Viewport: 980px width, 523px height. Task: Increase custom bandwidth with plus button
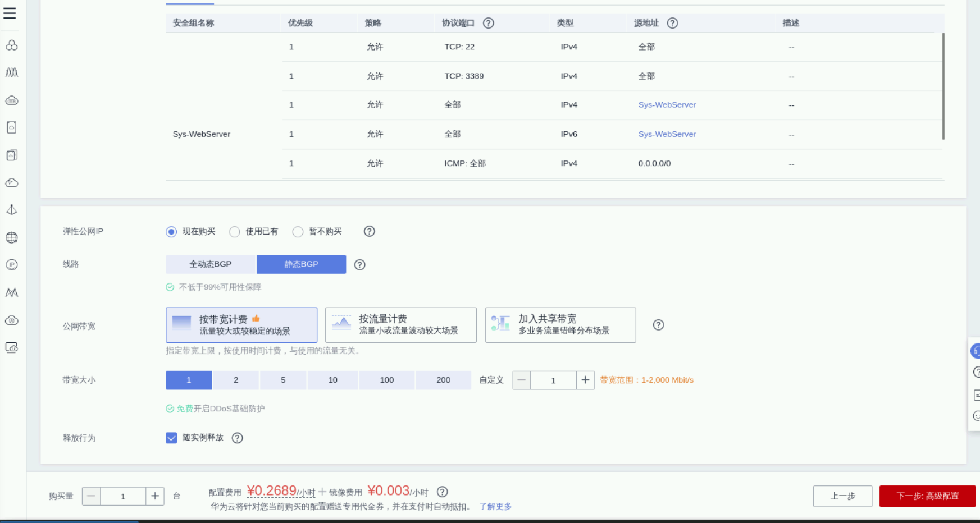[x=585, y=380]
